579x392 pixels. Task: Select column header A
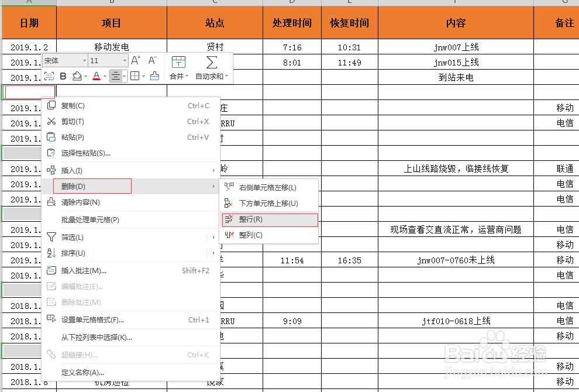pos(29,4)
